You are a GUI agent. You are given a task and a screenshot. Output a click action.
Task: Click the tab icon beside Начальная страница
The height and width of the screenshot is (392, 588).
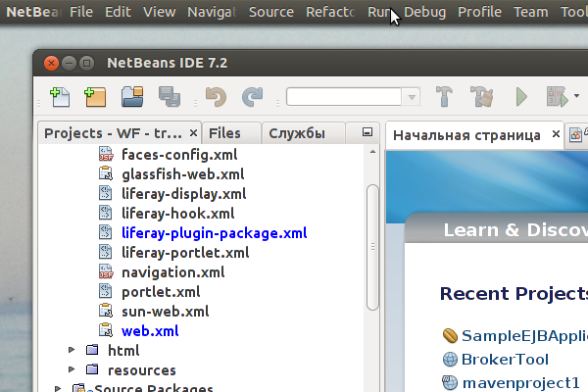pyautogui.click(x=575, y=134)
